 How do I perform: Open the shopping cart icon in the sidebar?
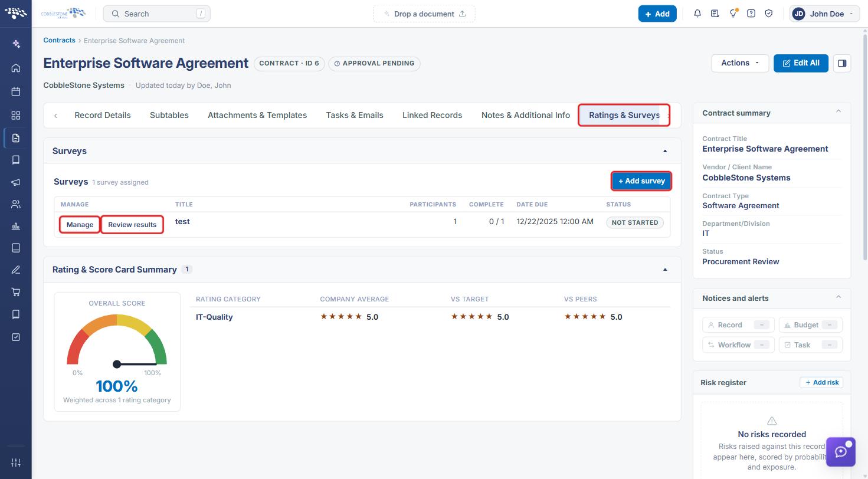pos(16,292)
